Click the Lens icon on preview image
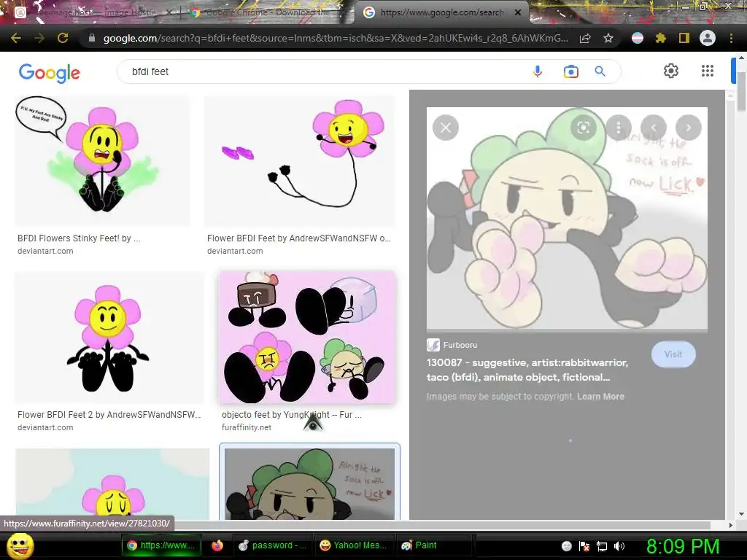 point(583,128)
